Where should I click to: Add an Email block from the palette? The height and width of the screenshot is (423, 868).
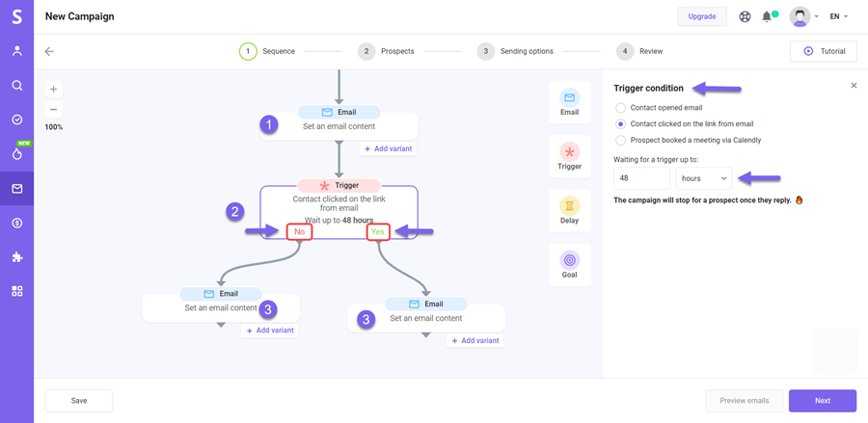(x=570, y=102)
